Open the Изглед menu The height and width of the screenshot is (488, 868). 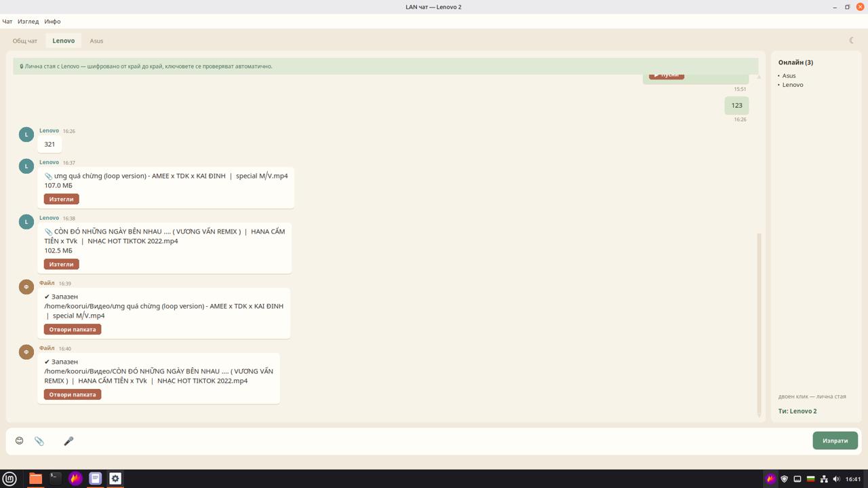click(28, 21)
